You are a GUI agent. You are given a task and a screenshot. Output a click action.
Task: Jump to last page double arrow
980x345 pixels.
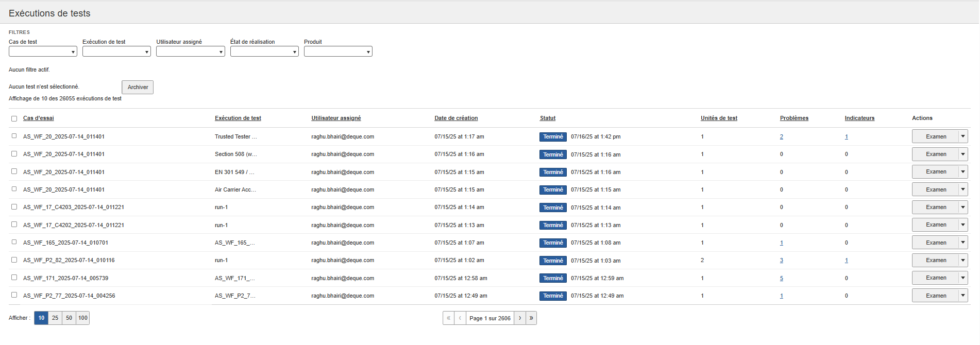(531, 318)
